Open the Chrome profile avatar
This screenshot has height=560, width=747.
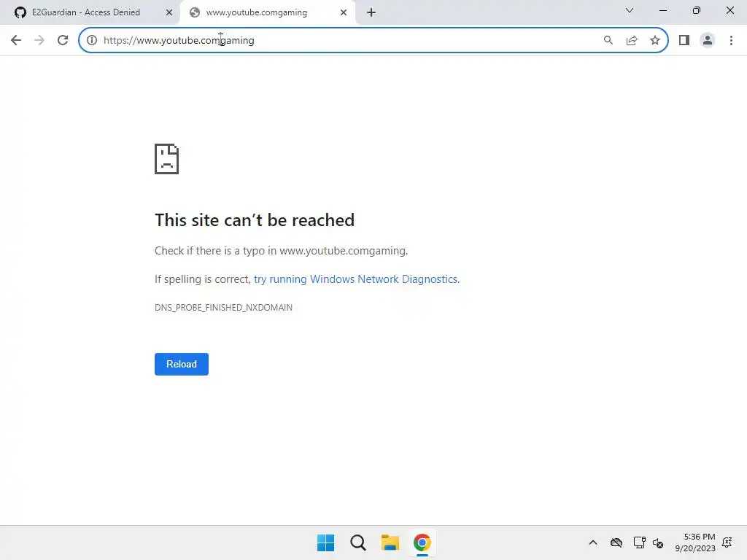708,41
